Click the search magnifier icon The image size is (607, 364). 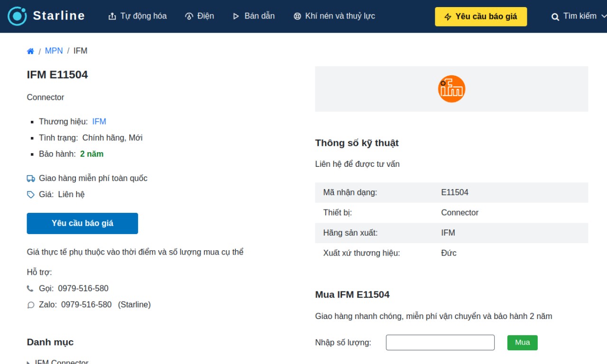(555, 17)
